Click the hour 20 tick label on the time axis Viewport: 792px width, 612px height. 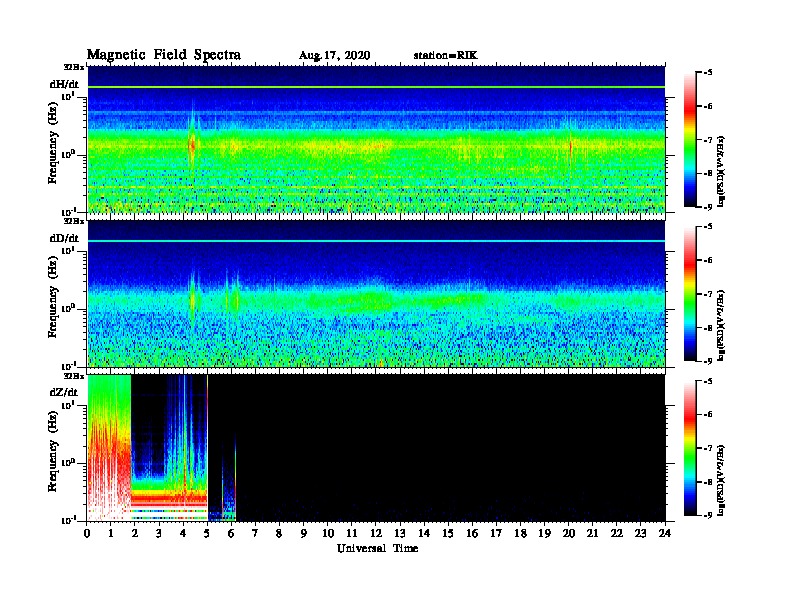click(568, 534)
